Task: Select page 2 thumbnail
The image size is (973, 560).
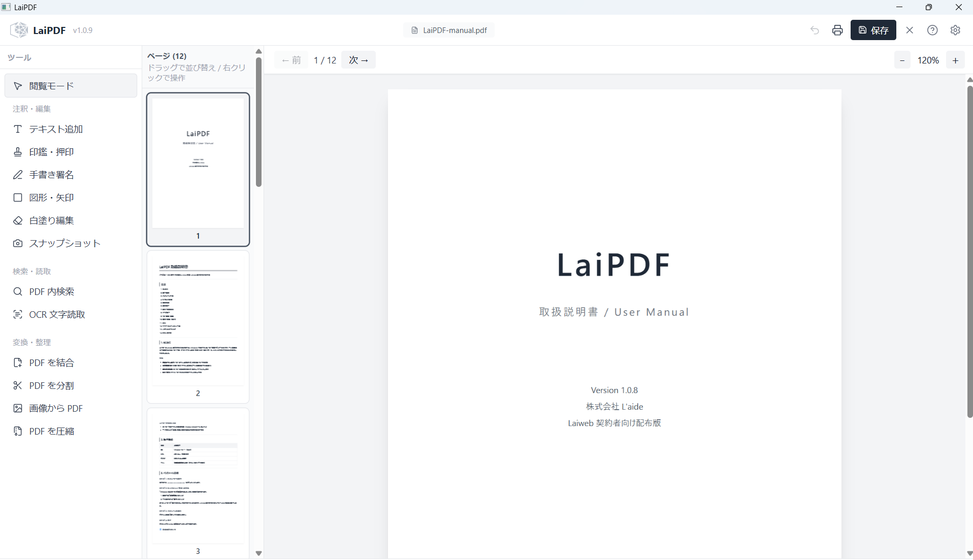Action: (198, 327)
